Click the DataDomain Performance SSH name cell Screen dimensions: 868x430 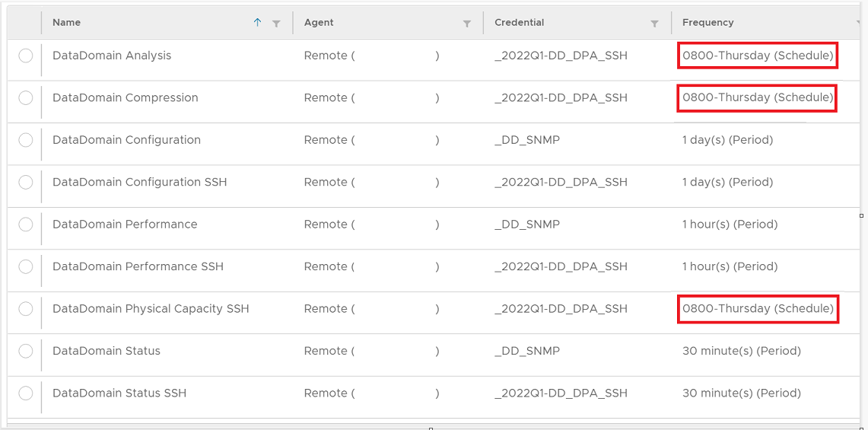[x=138, y=266]
